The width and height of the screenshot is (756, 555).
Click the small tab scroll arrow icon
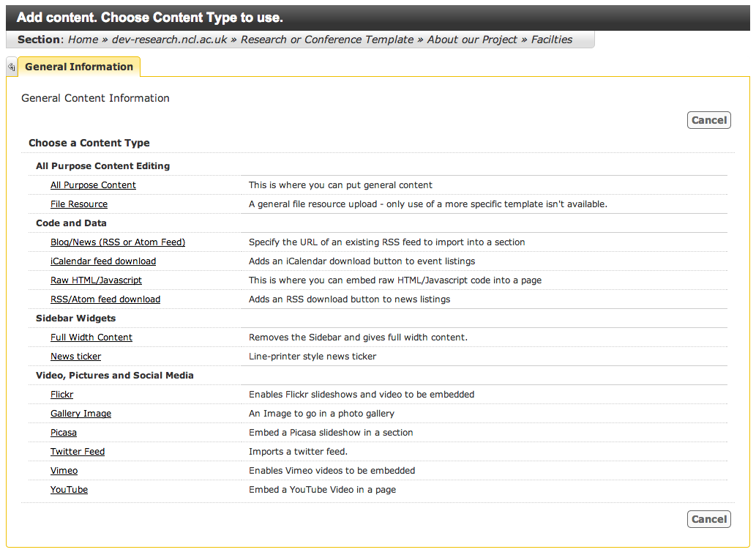(11, 67)
